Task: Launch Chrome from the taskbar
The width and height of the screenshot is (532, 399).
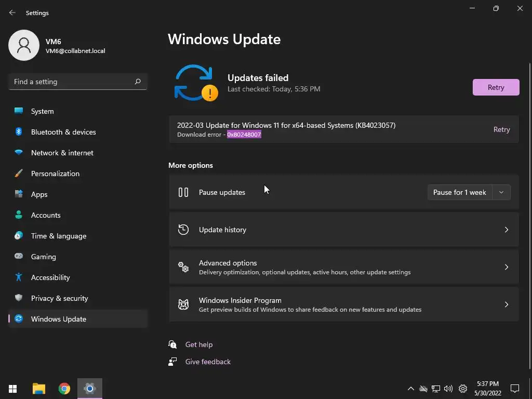Action: 64,389
